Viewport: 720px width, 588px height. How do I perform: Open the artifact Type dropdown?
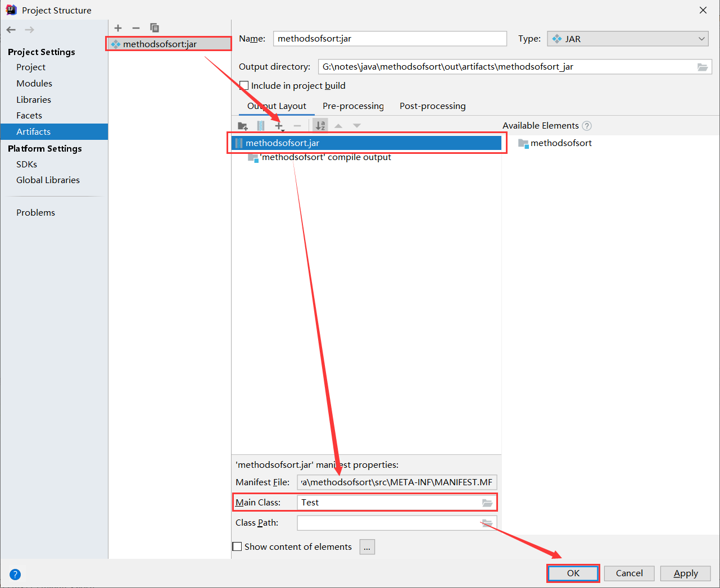pos(702,39)
